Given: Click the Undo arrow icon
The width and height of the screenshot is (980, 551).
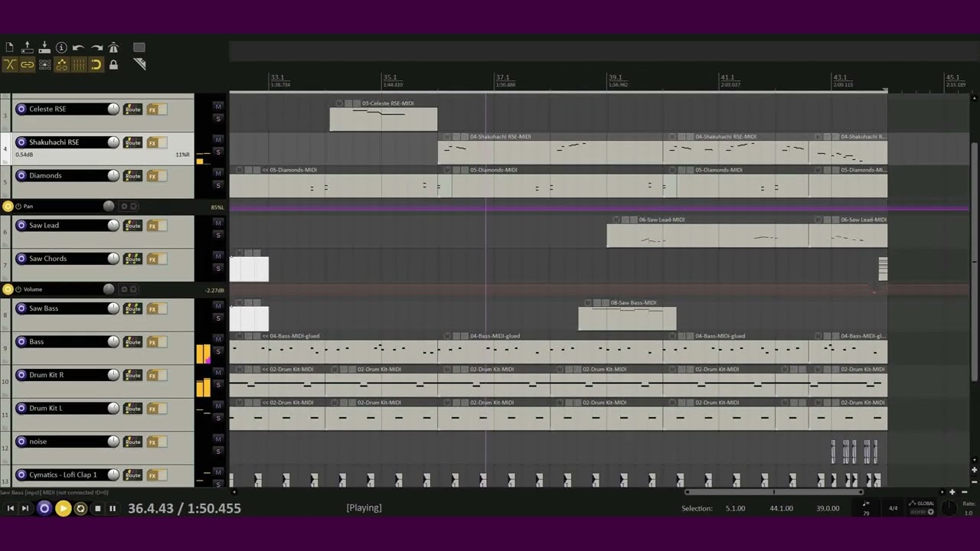Looking at the screenshot, I should click(78, 47).
